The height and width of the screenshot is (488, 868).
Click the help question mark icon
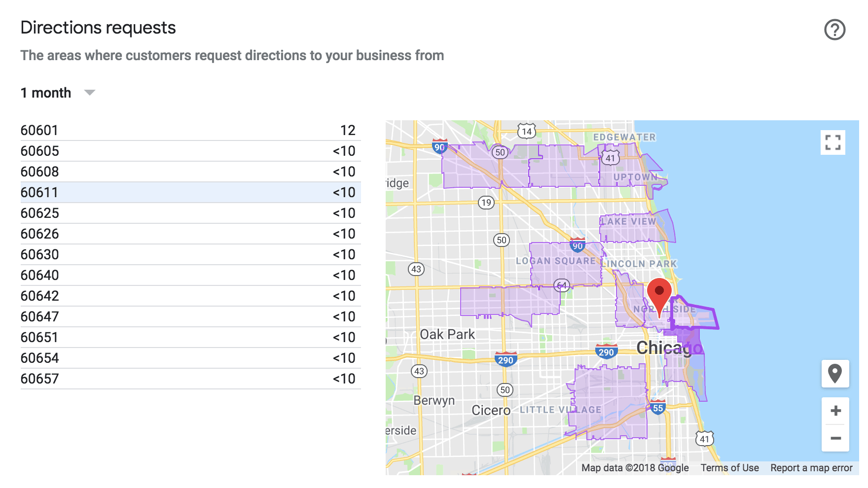[x=834, y=31]
